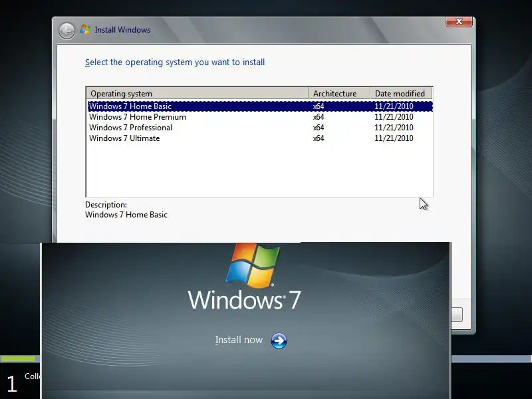532x399 pixels.
Task: Select Windows 7 Home Basic row
Action: click(x=260, y=106)
